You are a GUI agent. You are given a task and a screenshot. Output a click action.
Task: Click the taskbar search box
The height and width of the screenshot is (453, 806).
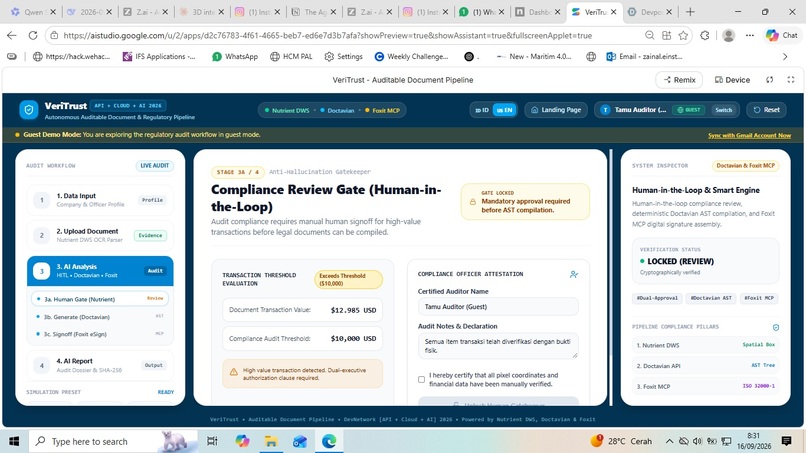tap(113, 441)
